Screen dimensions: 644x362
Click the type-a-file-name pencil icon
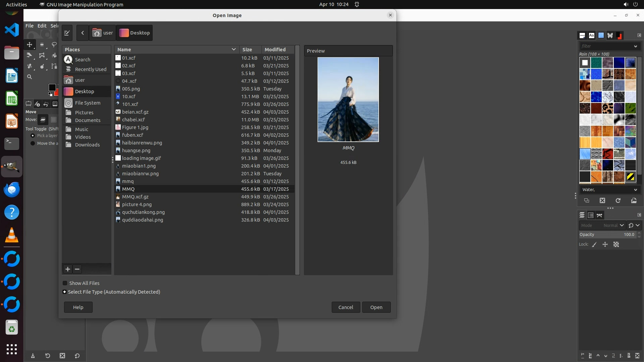coord(67,33)
